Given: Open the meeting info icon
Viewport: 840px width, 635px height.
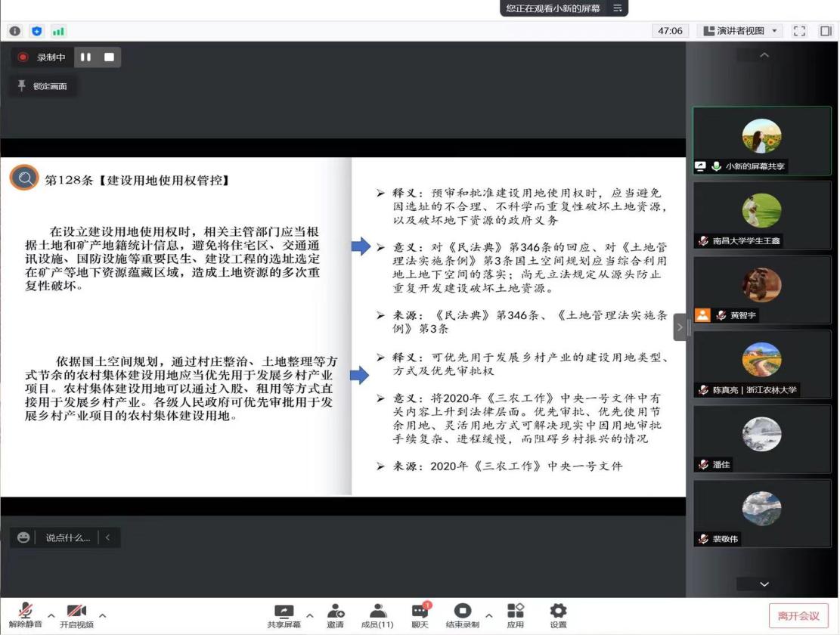Looking at the screenshot, I should tap(15, 31).
